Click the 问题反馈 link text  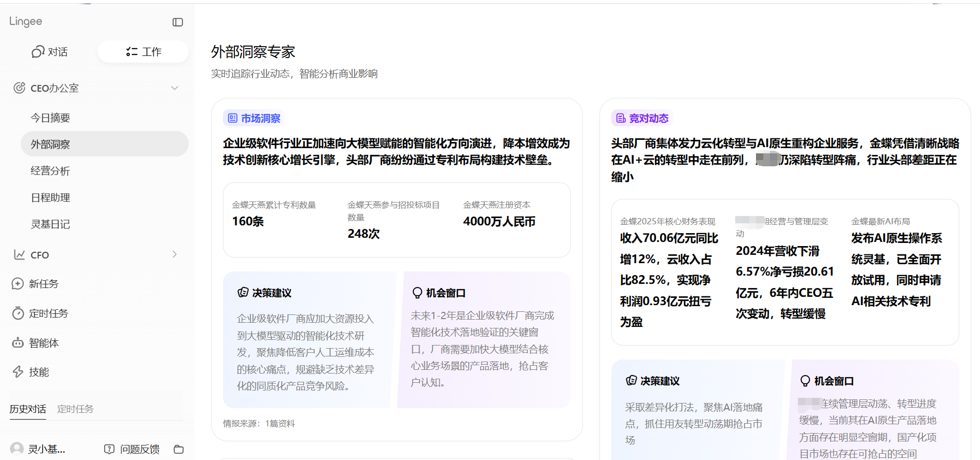click(x=140, y=449)
